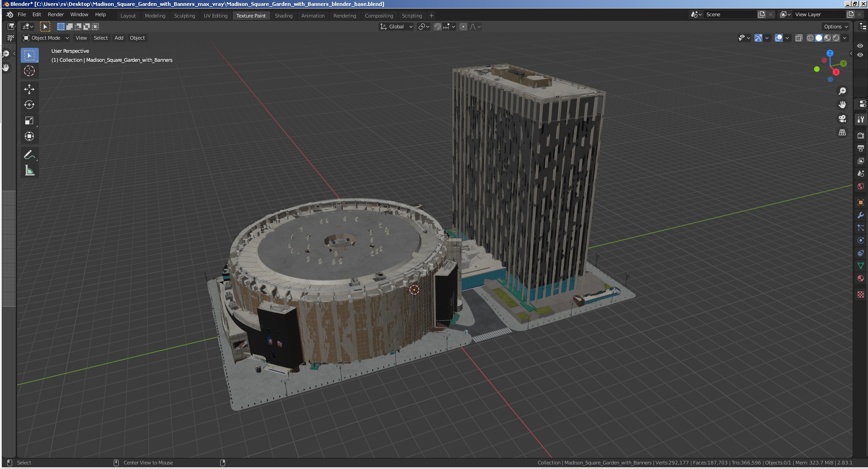Switch to the Shading workspace tab
The height and width of the screenshot is (469, 868).
(x=283, y=15)
